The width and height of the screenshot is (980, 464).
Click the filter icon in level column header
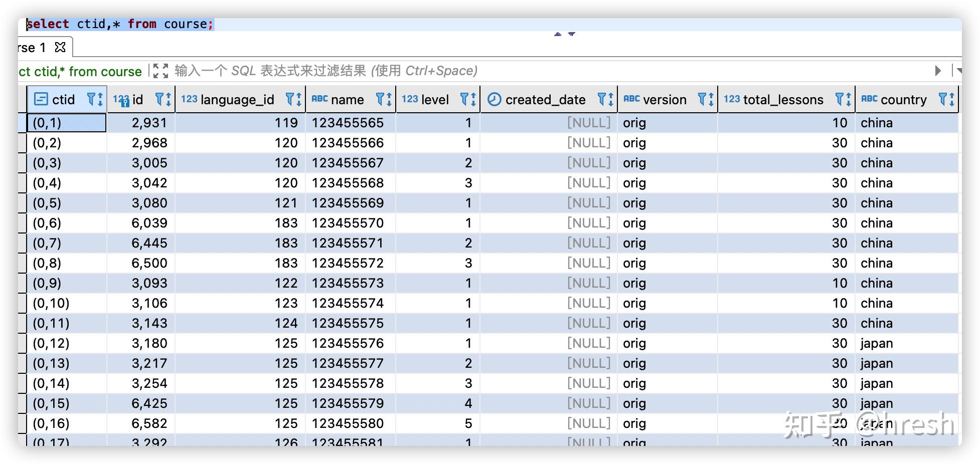[465, 99]
